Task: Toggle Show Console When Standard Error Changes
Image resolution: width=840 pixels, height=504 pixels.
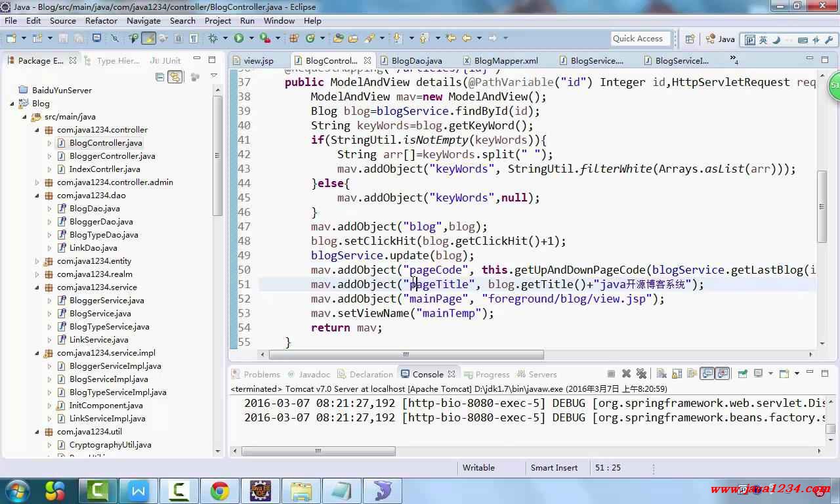Action: click(x=723, y=374)
